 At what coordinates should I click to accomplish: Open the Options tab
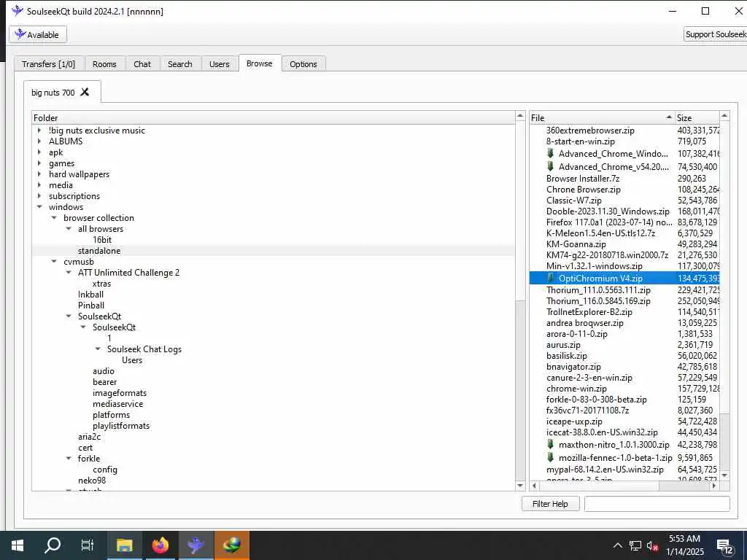coord(303,64)
